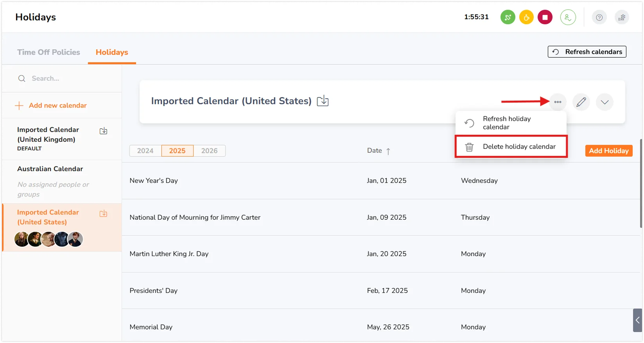
Task: Expand the side panel arrow handle
Action: click(x=637, y=320)
